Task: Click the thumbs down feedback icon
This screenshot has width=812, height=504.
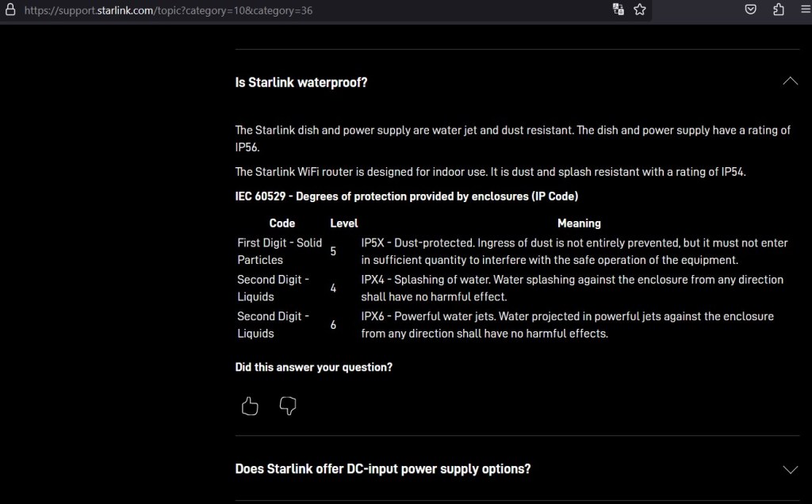Action: [x=288, y=407]
